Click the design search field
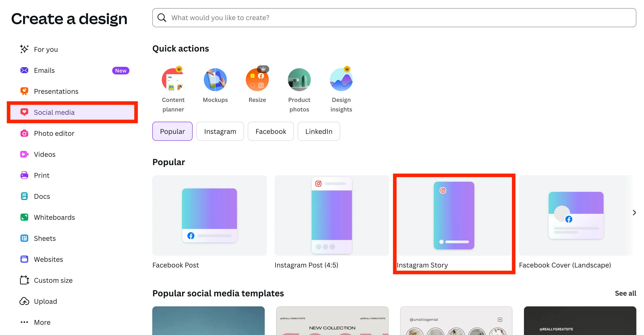 pos(394,18)
